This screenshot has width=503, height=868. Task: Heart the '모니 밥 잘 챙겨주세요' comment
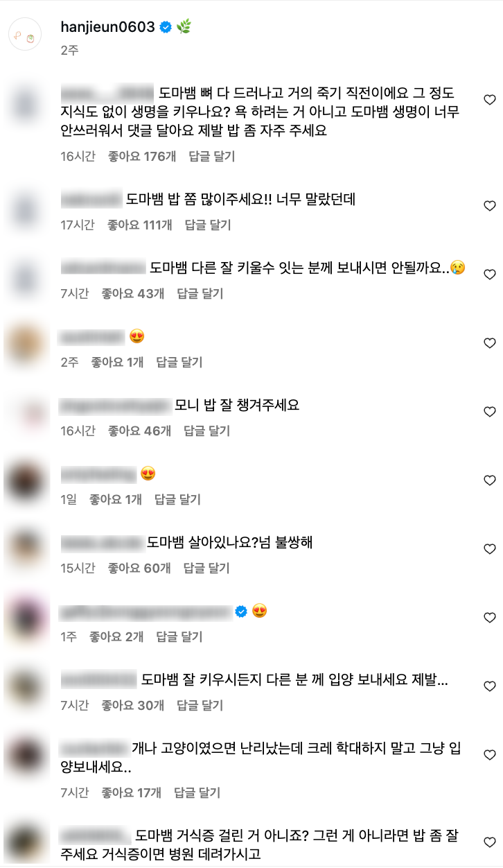[489, 412]
